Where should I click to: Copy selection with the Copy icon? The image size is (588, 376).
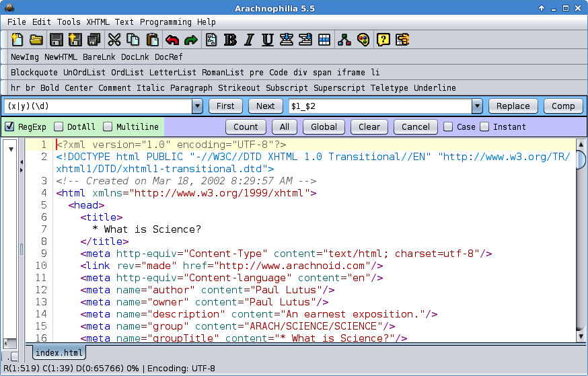(x=133, y=40)
